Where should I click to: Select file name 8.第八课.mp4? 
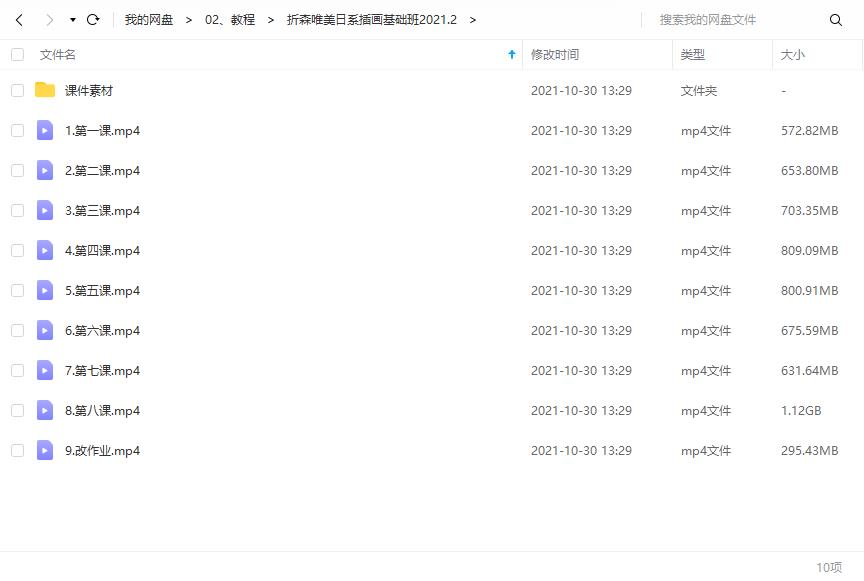click(x=102, y=410)
